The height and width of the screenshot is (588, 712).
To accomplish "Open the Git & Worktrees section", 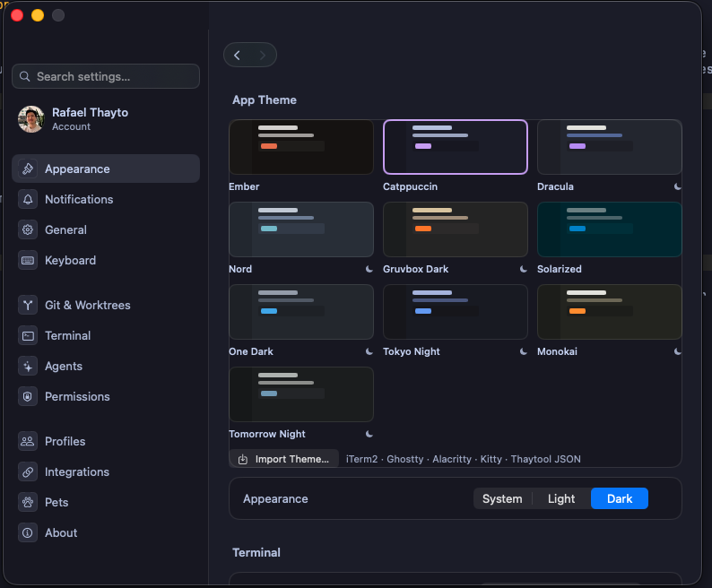I will (x=106, y=305).
